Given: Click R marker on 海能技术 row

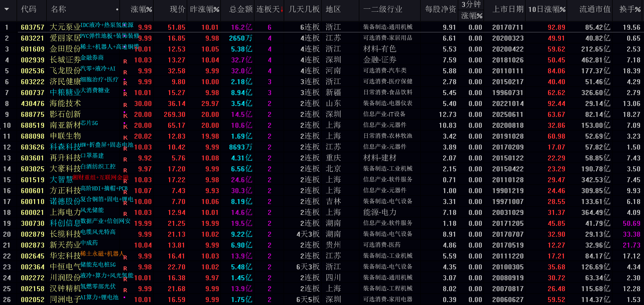Looking at the screenshot, I should pos(125,105).
